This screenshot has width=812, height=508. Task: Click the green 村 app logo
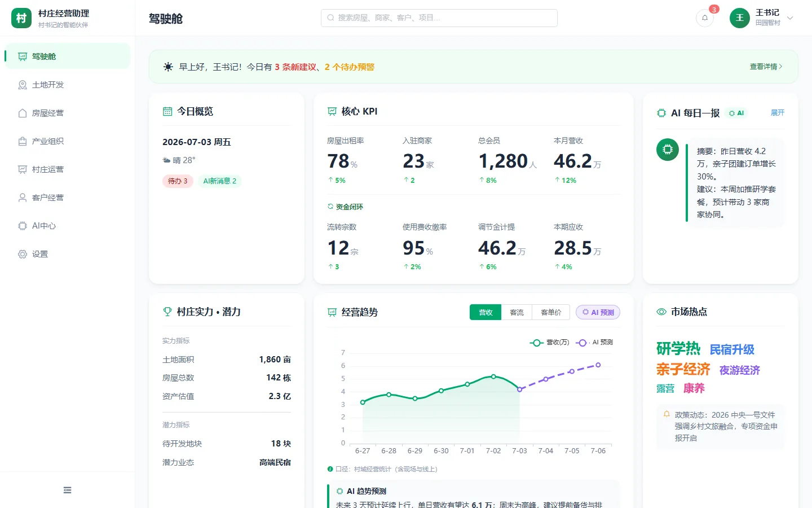(21, 18)
